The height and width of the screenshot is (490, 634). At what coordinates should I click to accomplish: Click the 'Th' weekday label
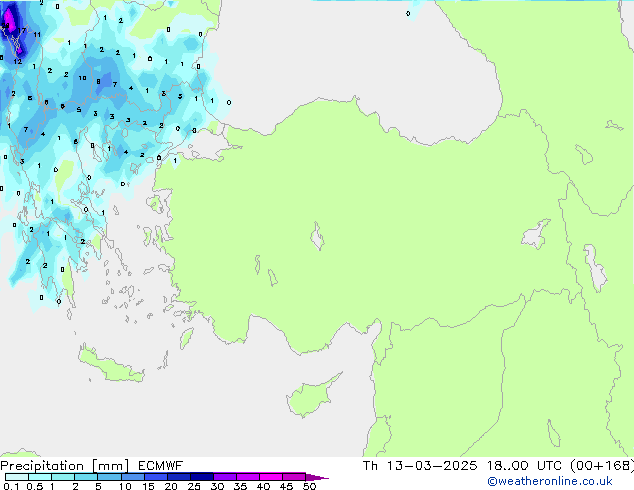pos(370,466)
